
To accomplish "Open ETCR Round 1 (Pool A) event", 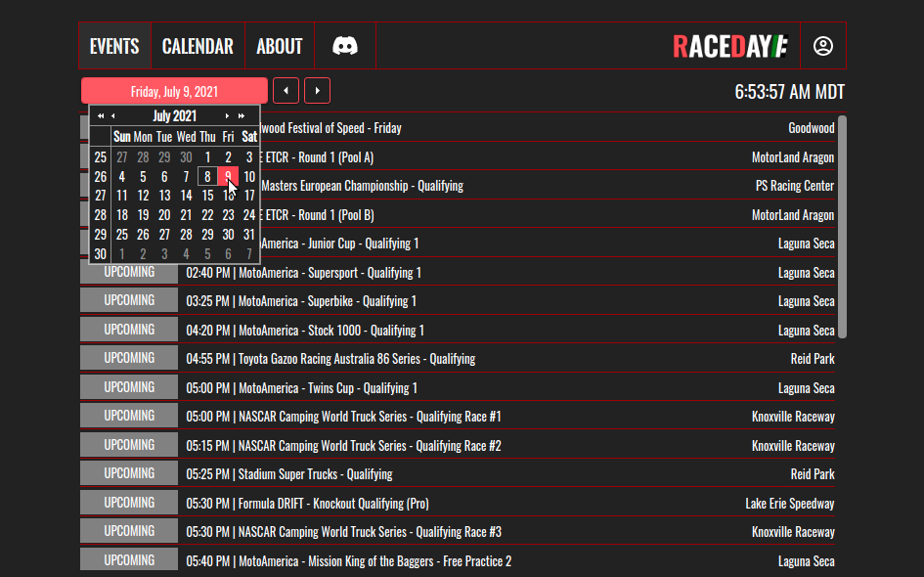I will (x=317, y=157).
